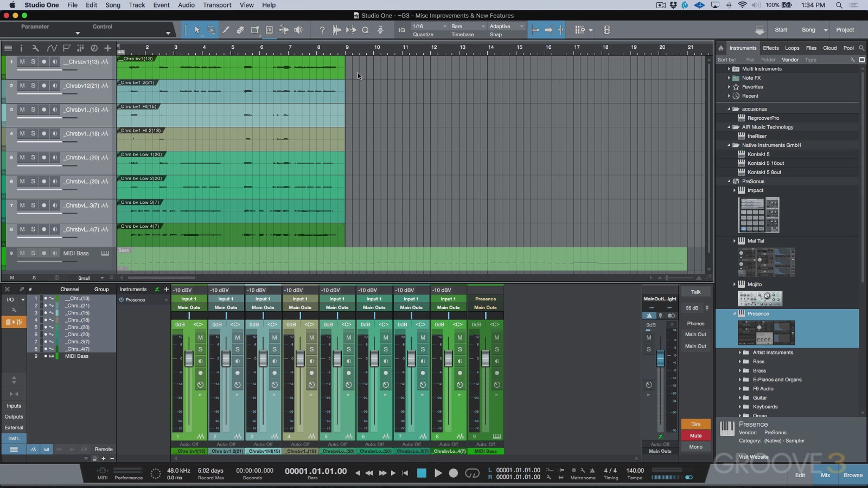The width and height of the screenshot is (868, 488).
Task: Click the browser home icon
Action: pyautogui.click(x=721, y=48)
